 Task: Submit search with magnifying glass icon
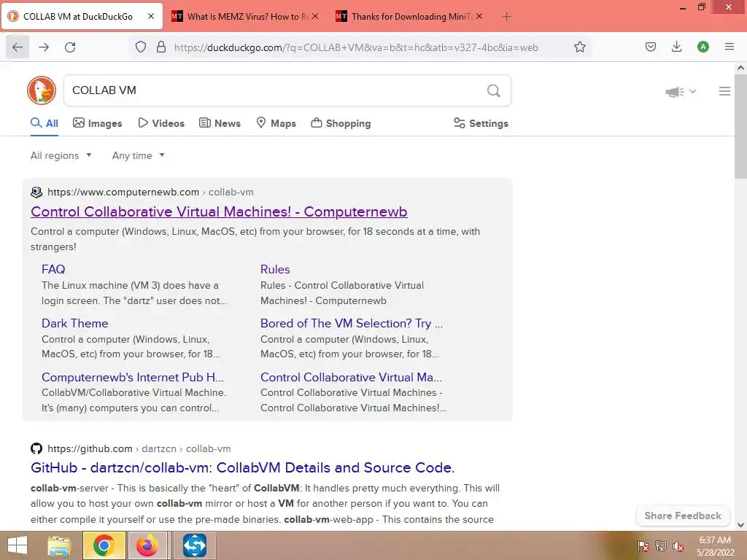(494, 90)
